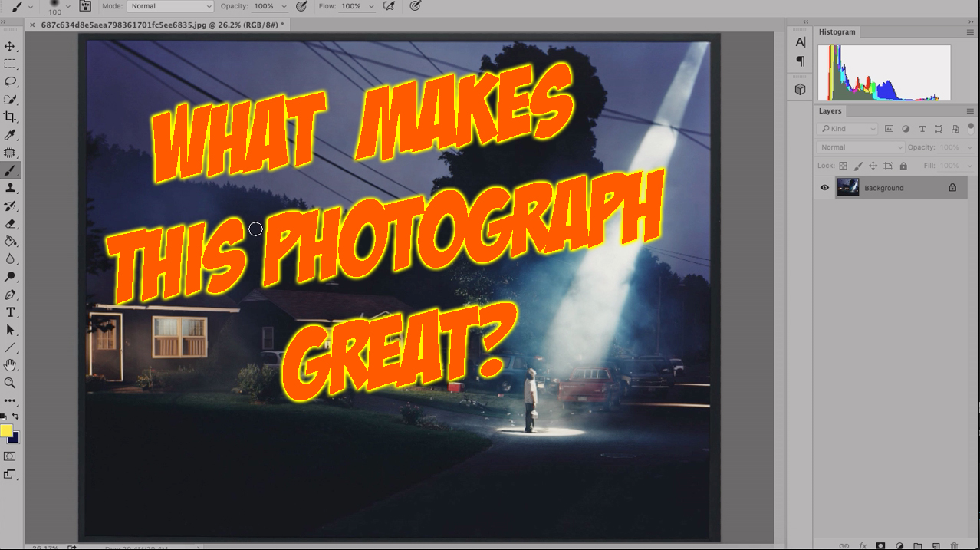Screen dimensions: 980x550
Task: Open the Opacity slider dropdown in options bar
Action: pyautogui.click(x=284, y=6)
